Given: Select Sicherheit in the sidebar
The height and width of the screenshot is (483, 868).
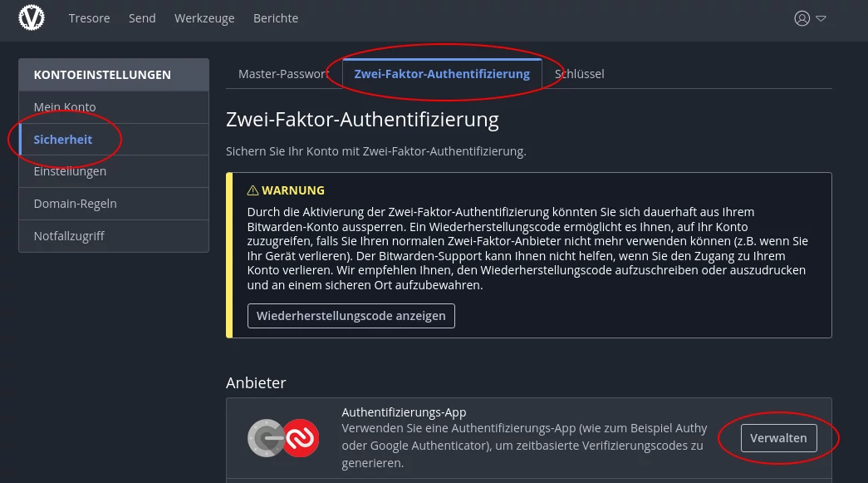Looking at the screenshot, I should tap(114, 139).
